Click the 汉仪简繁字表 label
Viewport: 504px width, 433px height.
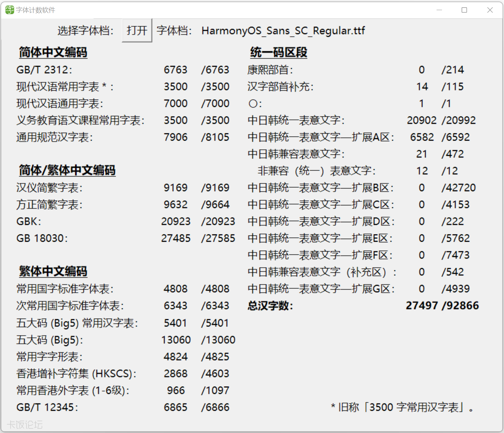[x=50, y=188]
